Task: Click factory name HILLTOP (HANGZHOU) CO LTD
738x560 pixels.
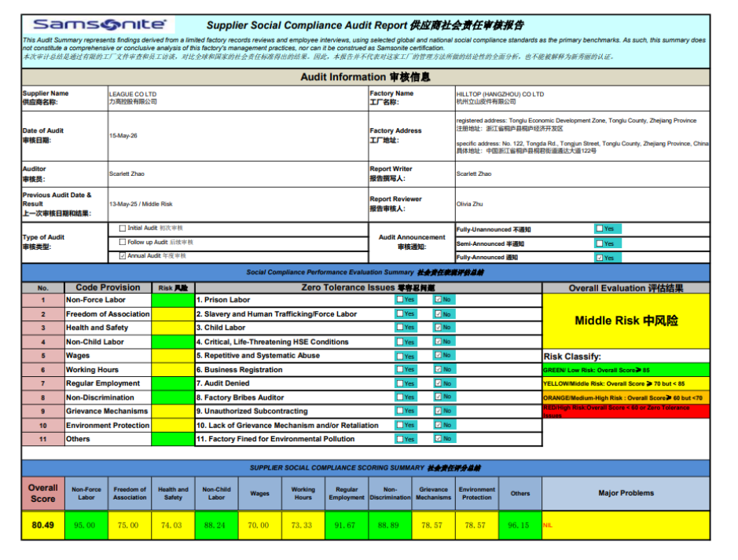Action: point(500,94)
